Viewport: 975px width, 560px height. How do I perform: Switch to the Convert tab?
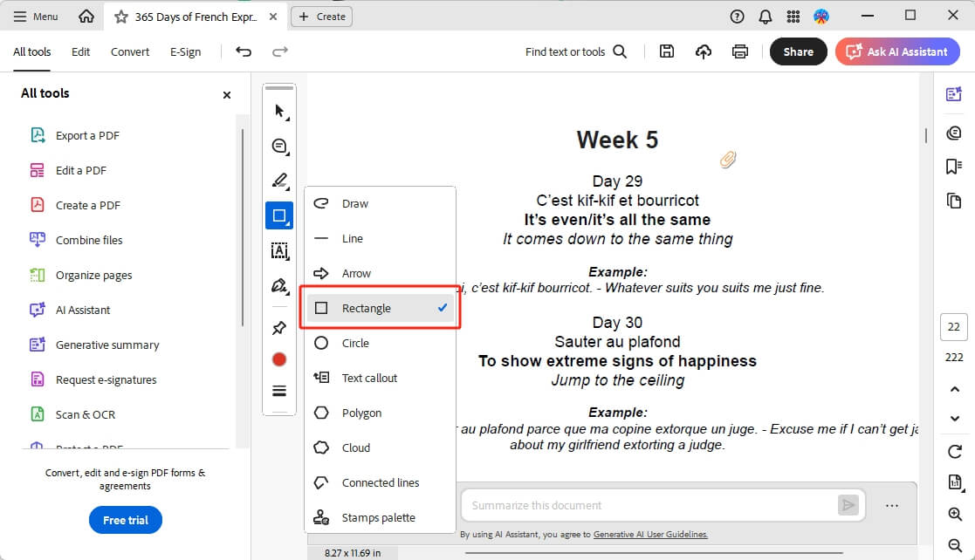pyautogui.click(x=130, y=51)
